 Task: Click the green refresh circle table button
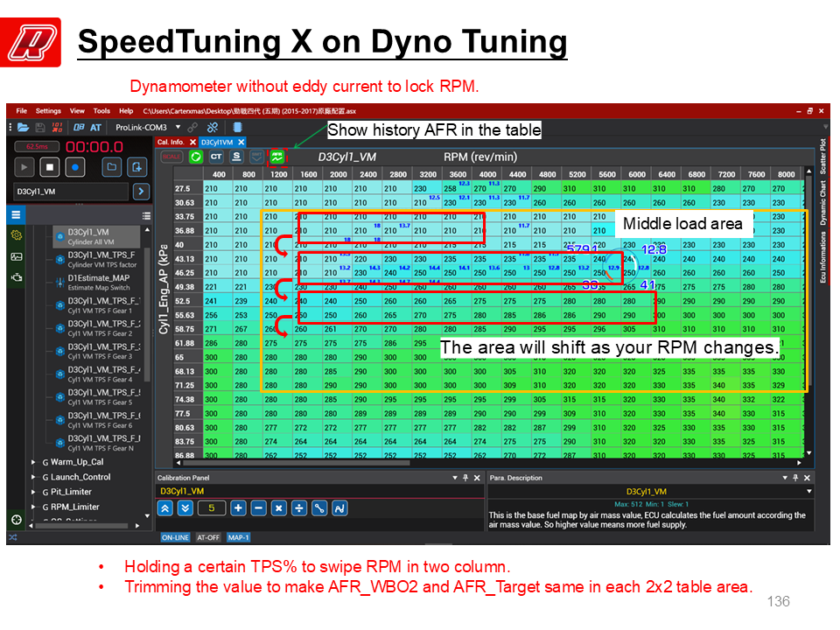click(x=196, y=157)
